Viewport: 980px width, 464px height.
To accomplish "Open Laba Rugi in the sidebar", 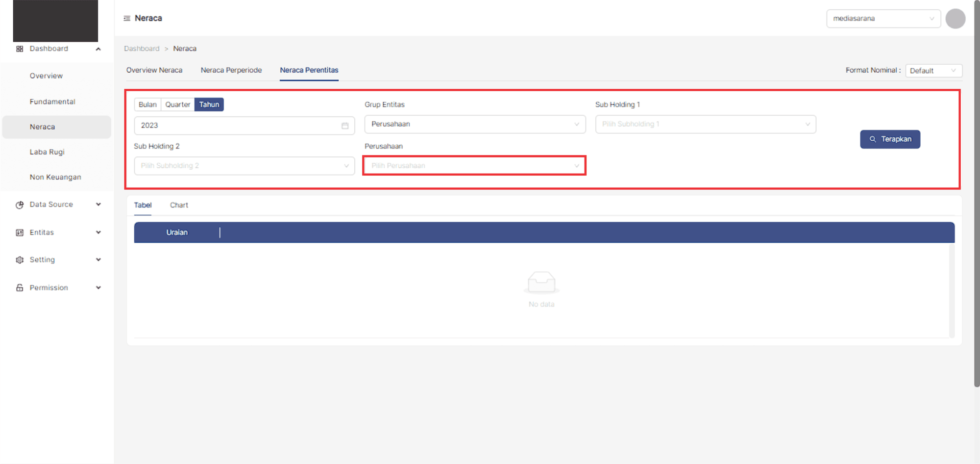I will (x=47, y=152).
